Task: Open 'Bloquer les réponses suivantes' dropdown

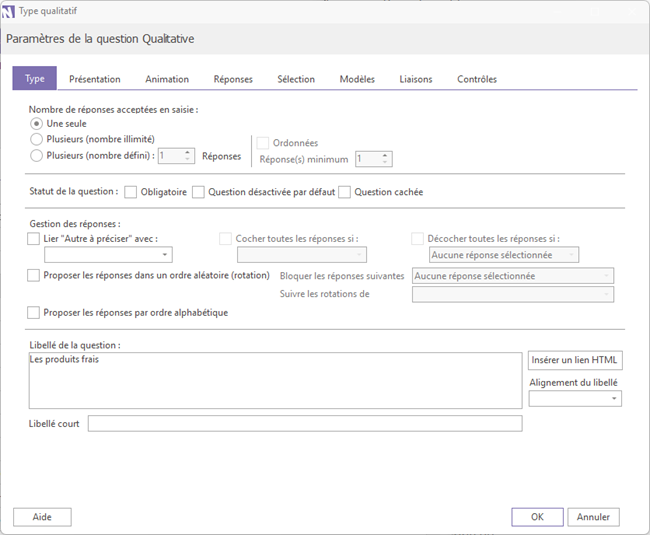Action: click(513, 276)
